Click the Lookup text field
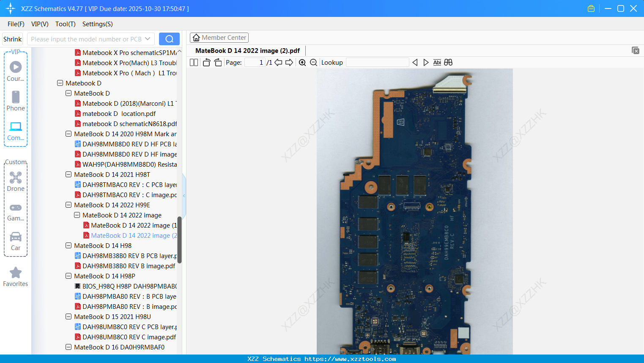The image size is (644, 363). (x=377, y=63)
